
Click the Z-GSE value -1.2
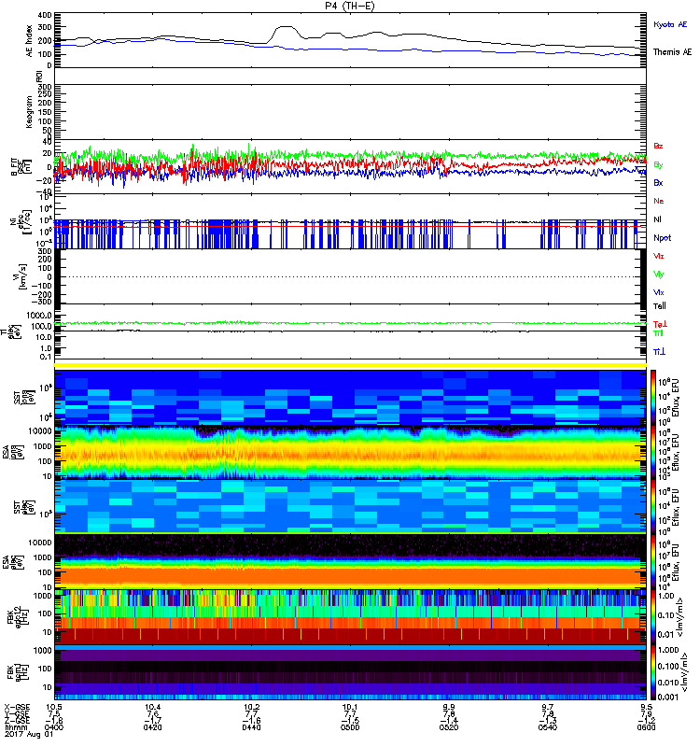coord(646,720)
